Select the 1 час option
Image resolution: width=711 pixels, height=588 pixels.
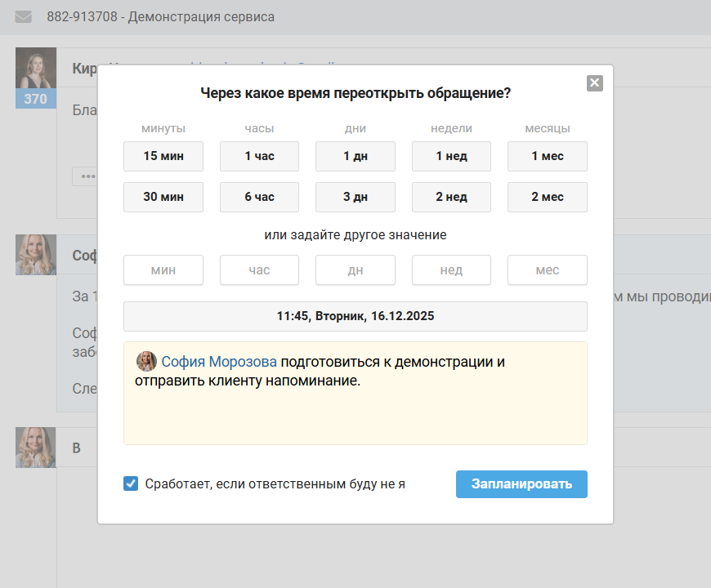click(x=259, y=156)
